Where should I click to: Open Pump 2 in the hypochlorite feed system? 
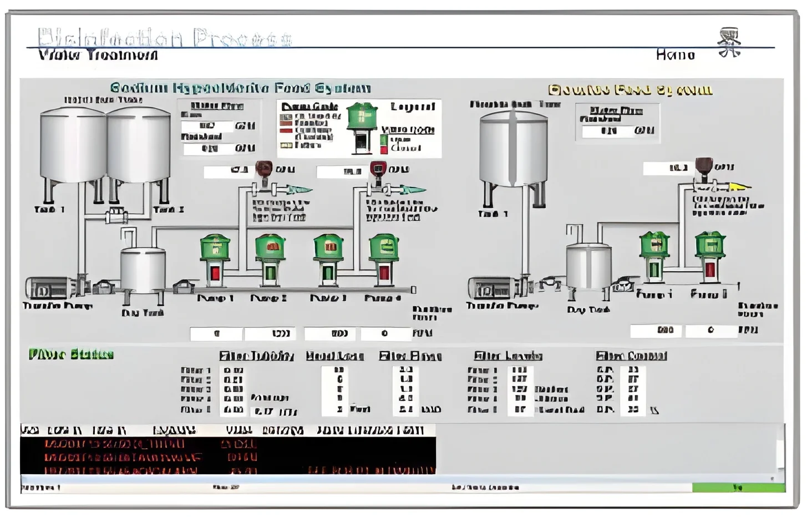[x=270, y=261]
